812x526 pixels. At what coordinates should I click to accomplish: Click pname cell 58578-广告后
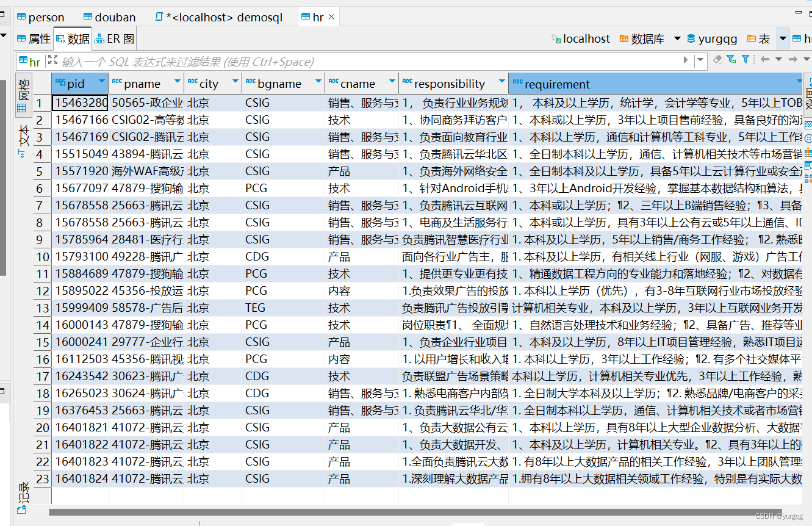147,308
